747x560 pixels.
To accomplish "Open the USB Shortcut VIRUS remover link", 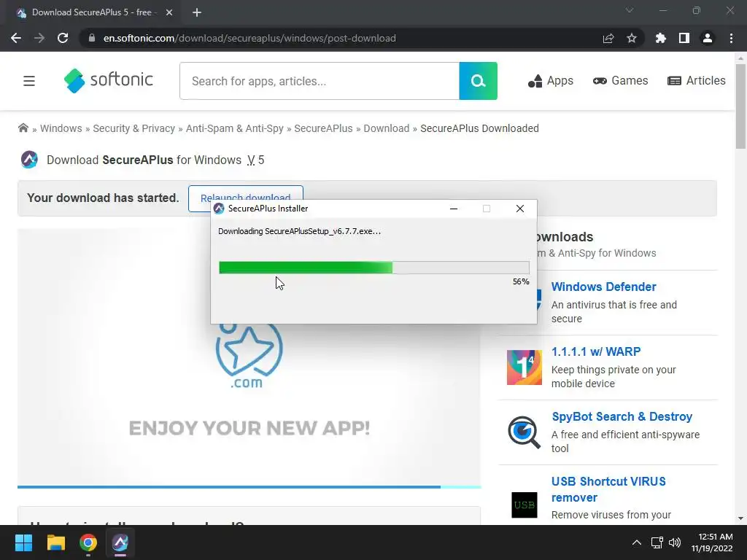I will tap(608, 489).
